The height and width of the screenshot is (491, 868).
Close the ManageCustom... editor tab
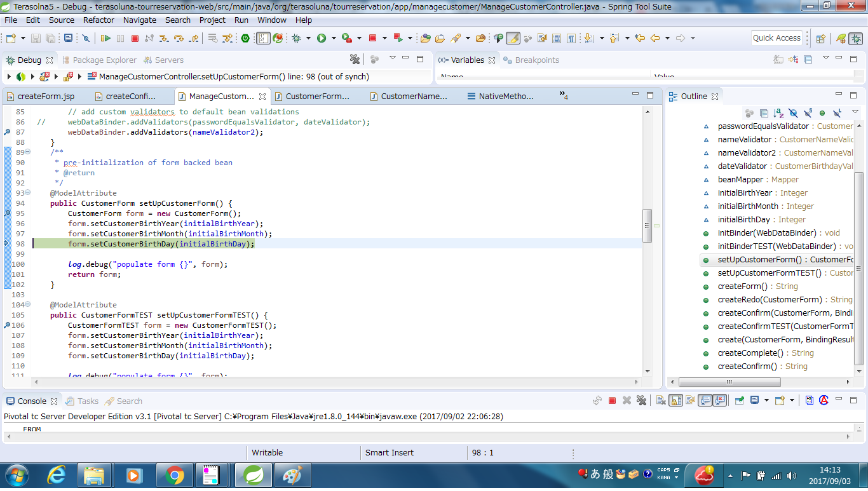(x=262, y=97)
